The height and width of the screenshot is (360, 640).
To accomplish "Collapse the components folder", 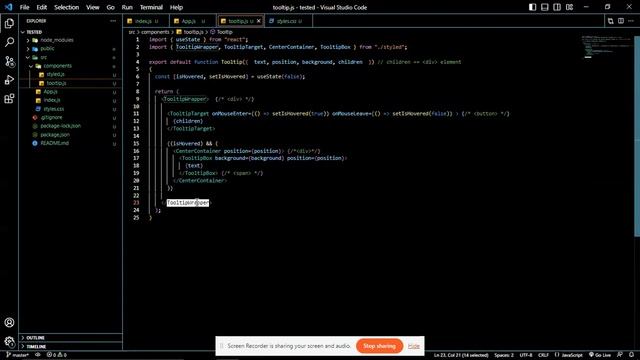I will tap(71, 66).
